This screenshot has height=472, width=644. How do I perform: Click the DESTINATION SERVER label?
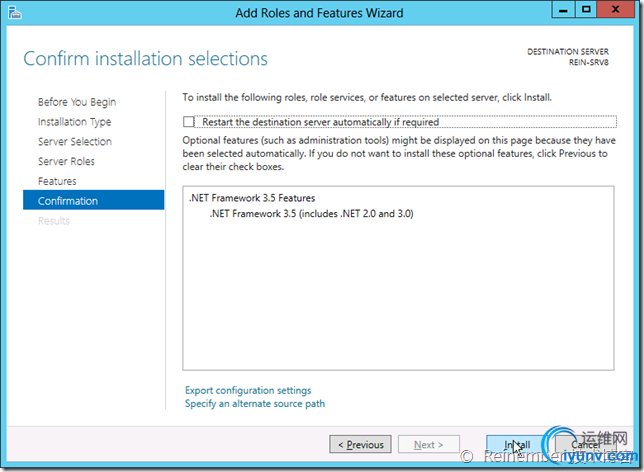tap(568, 51)
